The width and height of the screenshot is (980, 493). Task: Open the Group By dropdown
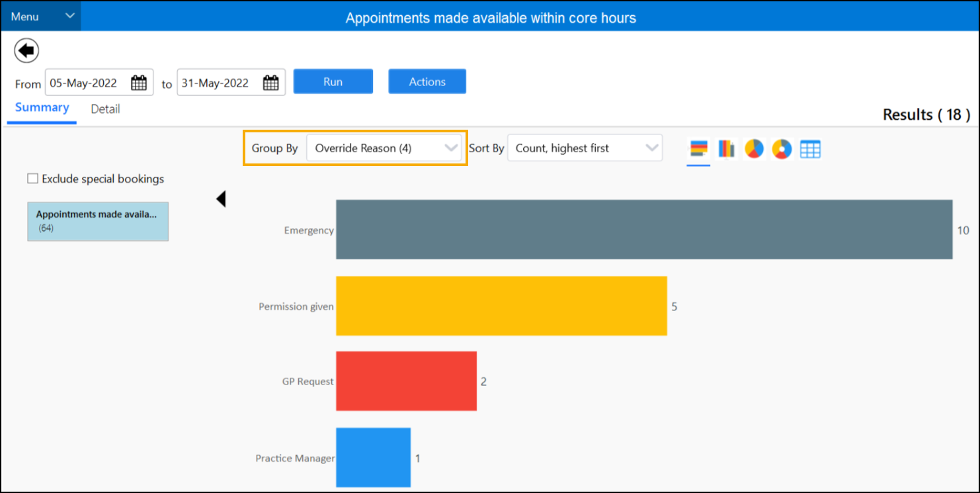coord(386,148)
